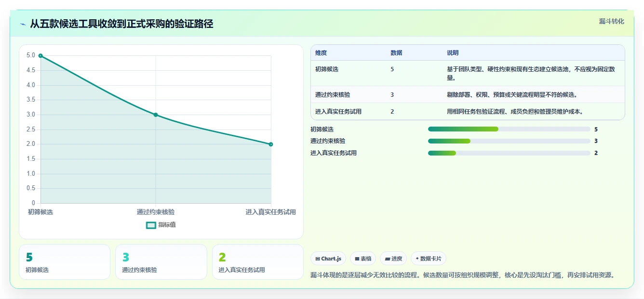The image size is (644, 299).
Task: Open the 初筛候选 data card showing 5
Action: [x=65, y=262]
